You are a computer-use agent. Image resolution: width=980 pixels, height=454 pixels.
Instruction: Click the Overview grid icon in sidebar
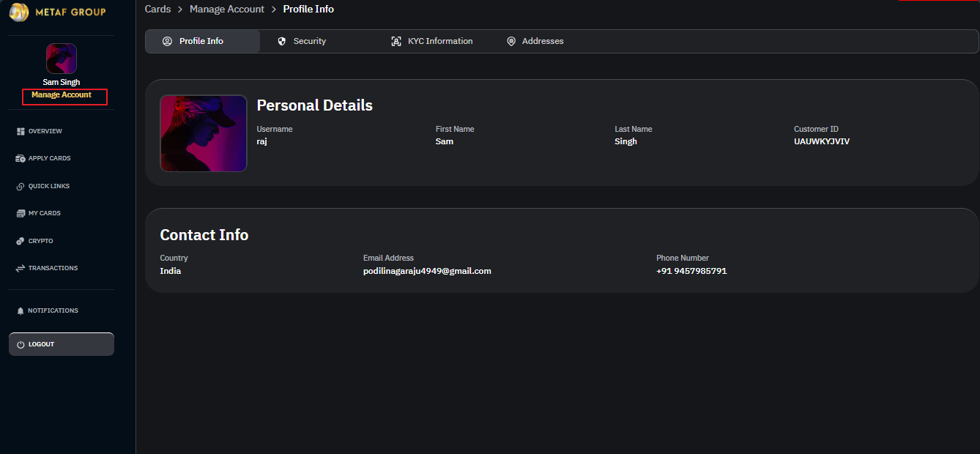21,131
